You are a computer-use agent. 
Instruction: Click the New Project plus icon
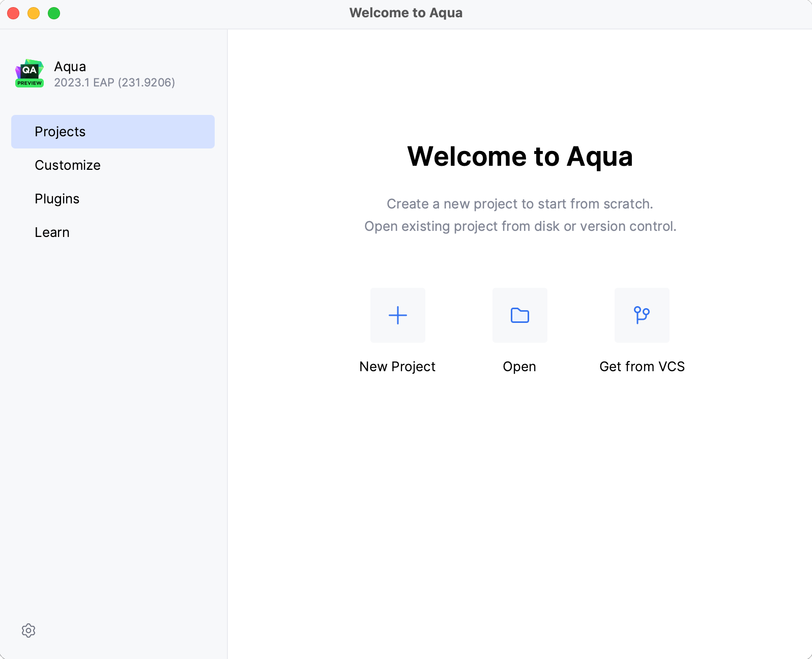click(x=397, y=315)
